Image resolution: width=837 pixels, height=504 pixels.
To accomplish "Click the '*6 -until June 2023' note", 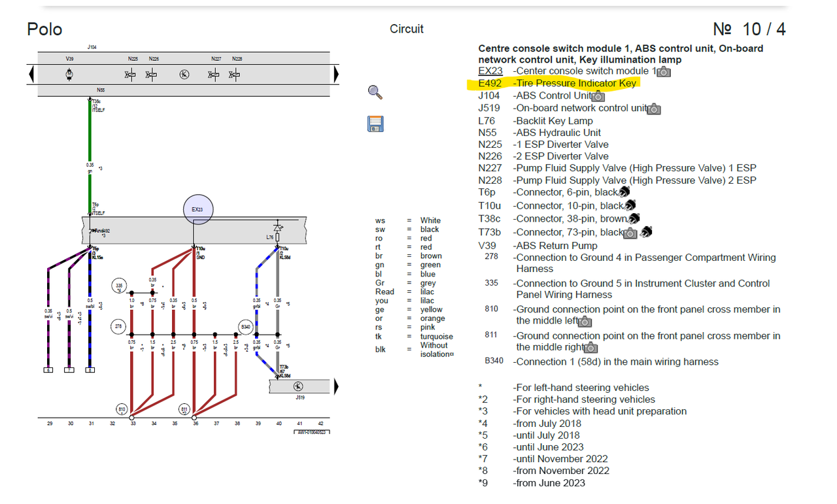I will 530,447.
